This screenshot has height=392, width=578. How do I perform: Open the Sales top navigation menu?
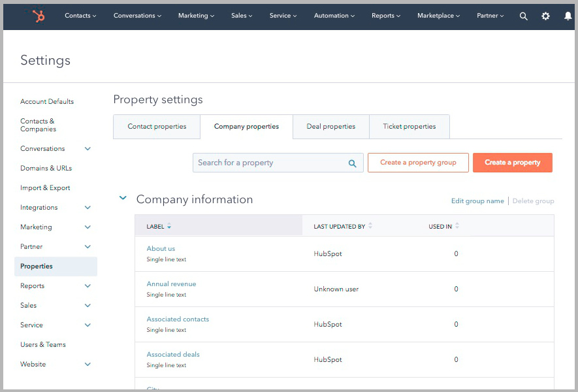point(242,16)
